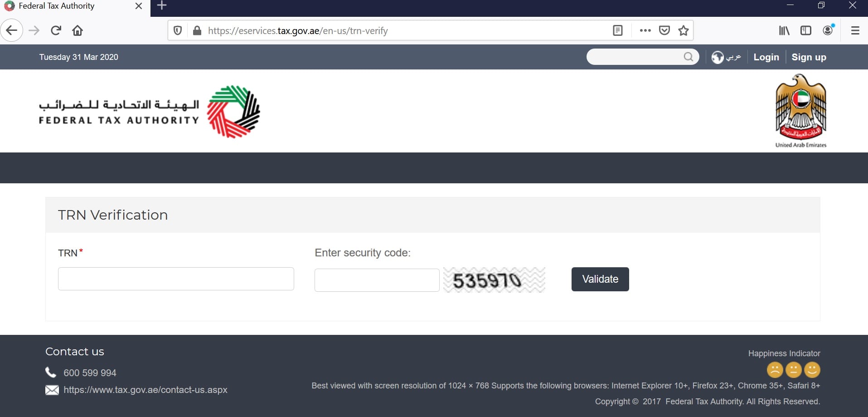Image resolution: width=868 pixels, height=417 pixels.
Task: Open page actions three-dots menu
Action: pyautogui.click(x=645, y=30)
